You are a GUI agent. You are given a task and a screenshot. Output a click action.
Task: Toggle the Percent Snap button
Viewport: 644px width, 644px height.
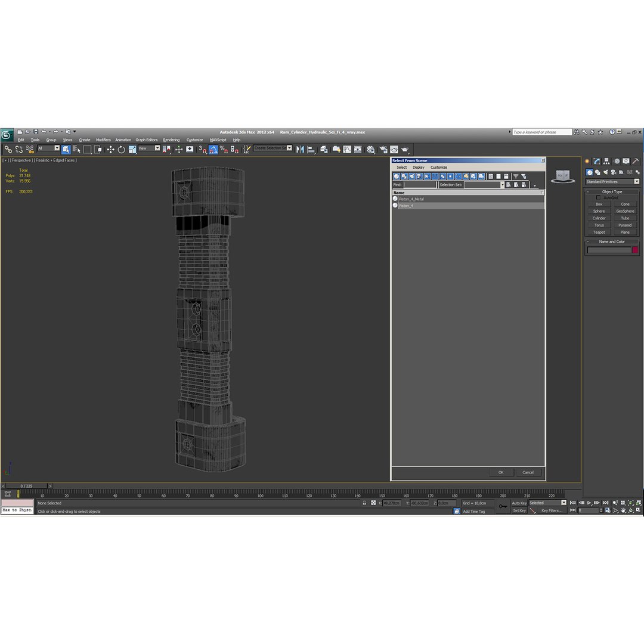coord(224,150)
